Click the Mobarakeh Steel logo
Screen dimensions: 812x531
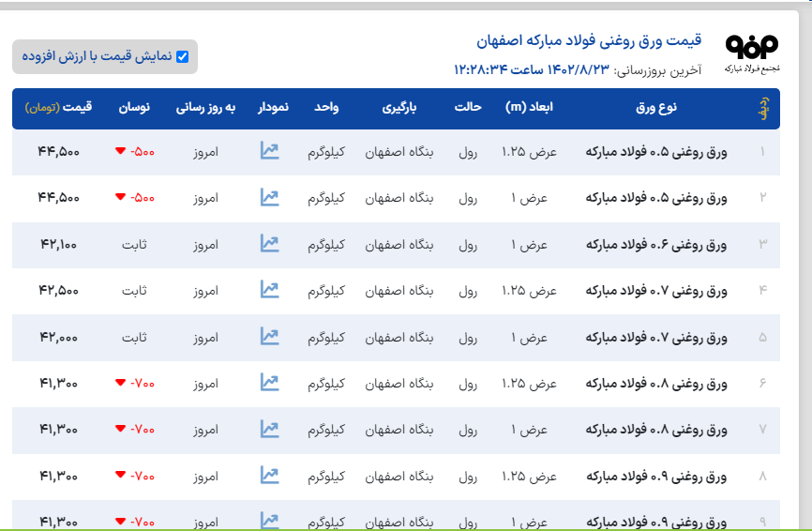[x=751, y=54]
